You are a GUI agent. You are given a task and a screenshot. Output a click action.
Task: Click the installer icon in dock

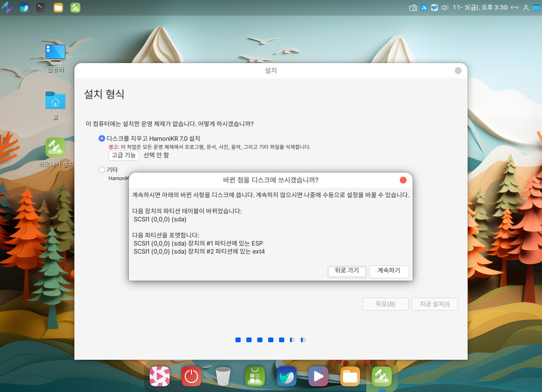click(382, 376)
